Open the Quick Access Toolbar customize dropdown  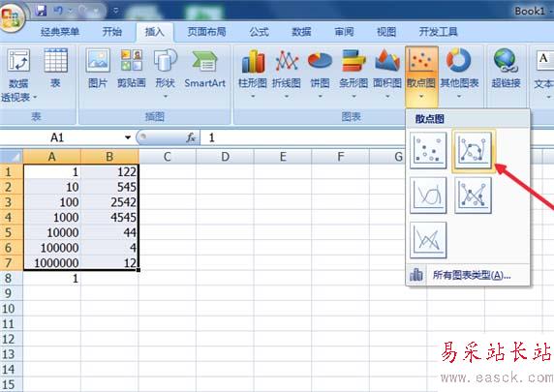coord(115,11)
